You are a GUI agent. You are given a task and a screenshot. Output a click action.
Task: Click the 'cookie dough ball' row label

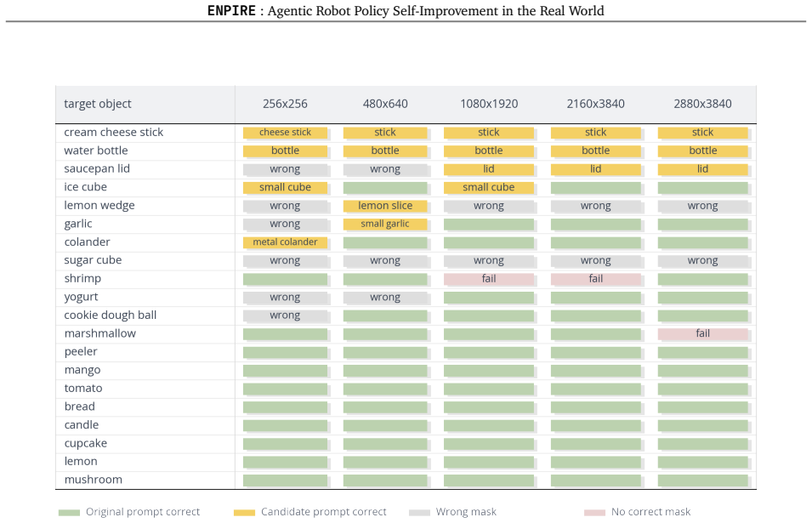(x=111, y=316)
